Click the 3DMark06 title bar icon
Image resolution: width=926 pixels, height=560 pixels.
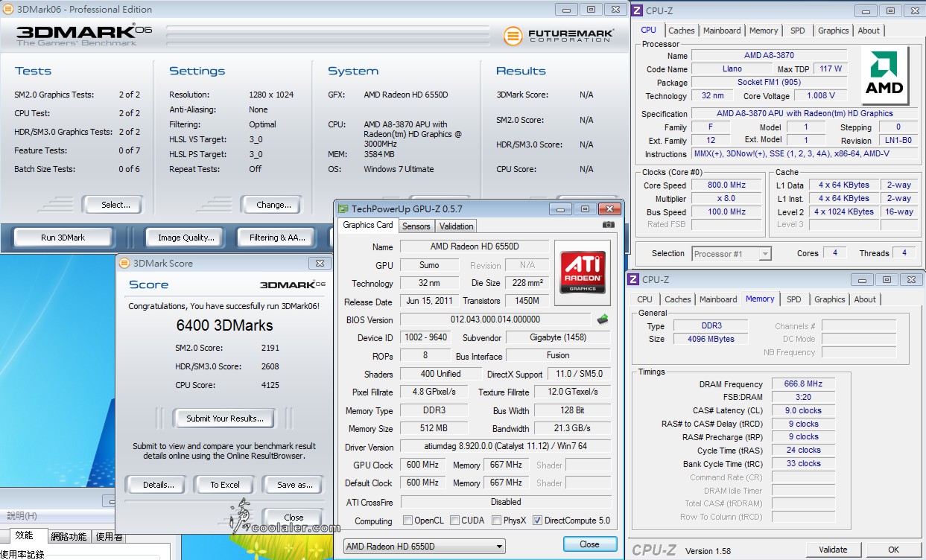[x=9, y=10]
